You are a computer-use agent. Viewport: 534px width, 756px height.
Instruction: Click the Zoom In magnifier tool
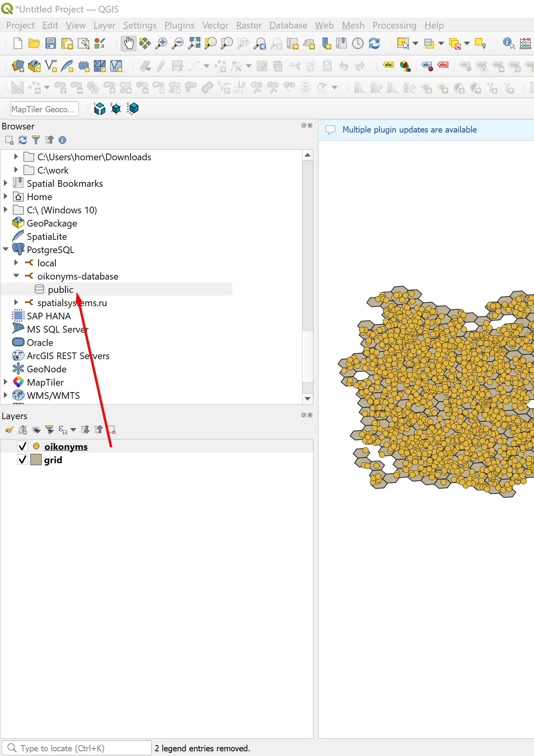click(161, 43)
